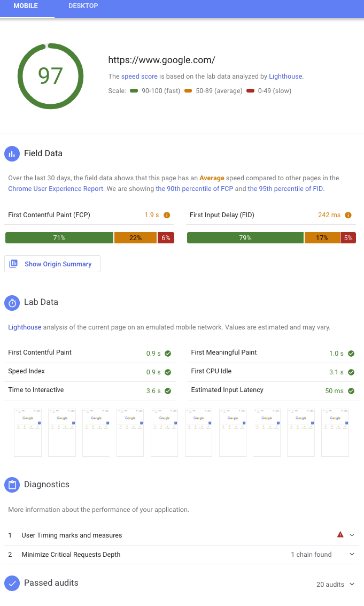Click the Field Data bar chart icon
364x606 pixels.
pos(12,154)
